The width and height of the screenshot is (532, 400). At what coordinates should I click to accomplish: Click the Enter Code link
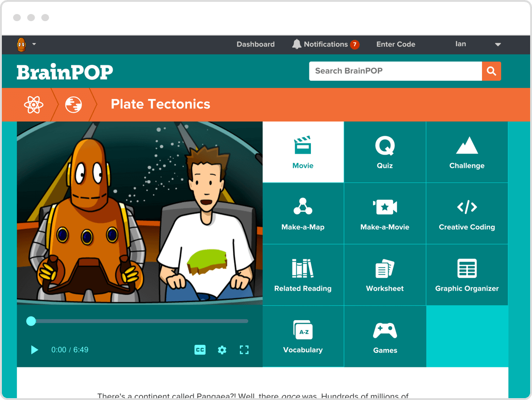[395, 44]
